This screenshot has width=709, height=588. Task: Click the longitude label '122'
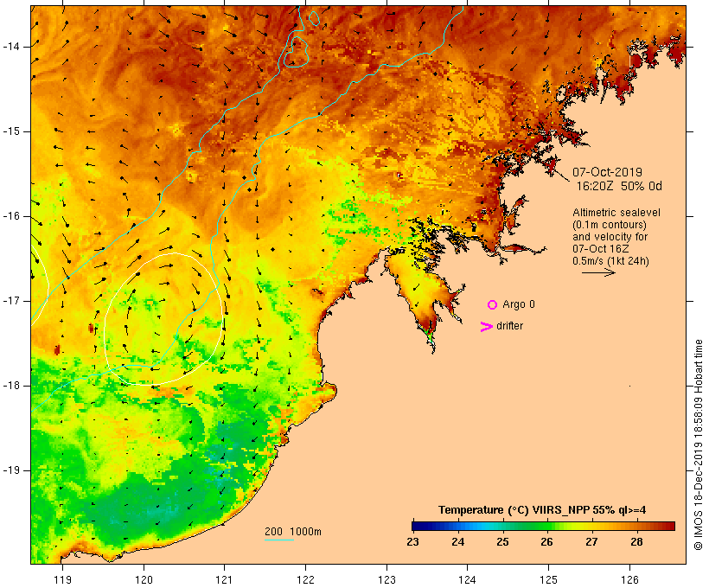coord(306,580)
